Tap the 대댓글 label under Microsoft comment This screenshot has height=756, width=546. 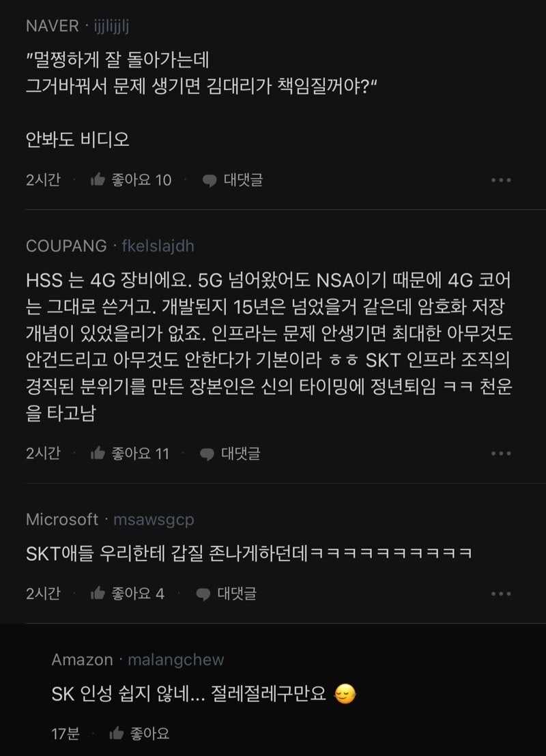[x=237, y=594]
